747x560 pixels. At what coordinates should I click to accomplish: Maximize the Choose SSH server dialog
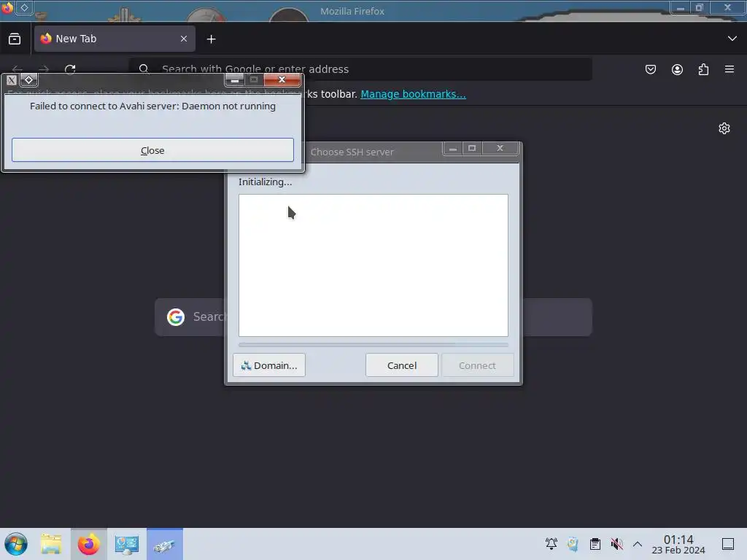472,149
